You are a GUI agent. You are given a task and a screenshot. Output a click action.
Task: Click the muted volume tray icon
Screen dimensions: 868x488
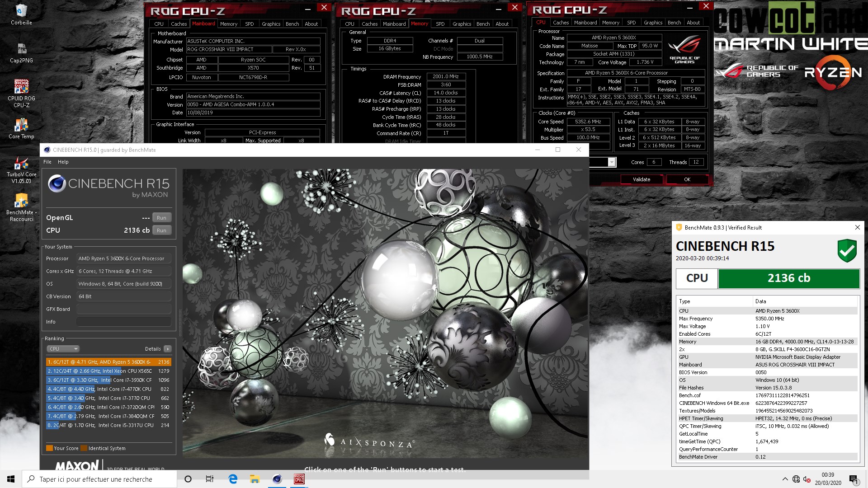(807, 479)
